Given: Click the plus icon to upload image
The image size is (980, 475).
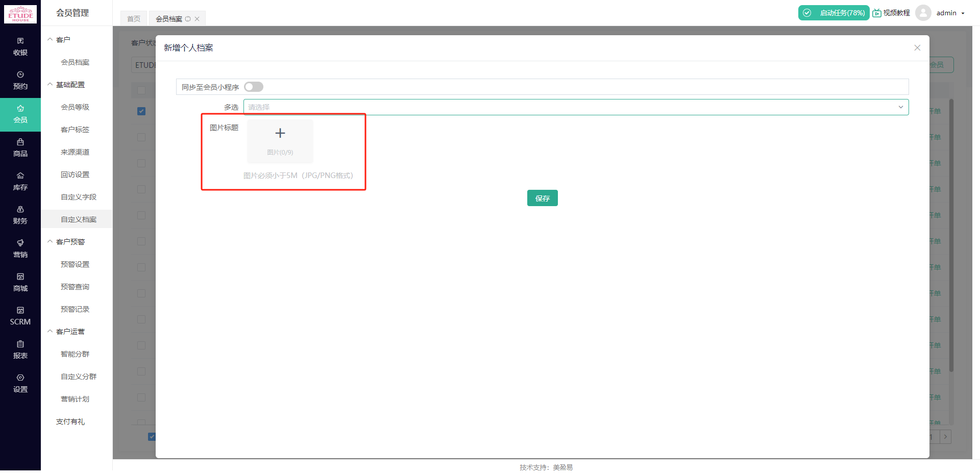Looking at the screenshot, I should pos(280,134).
